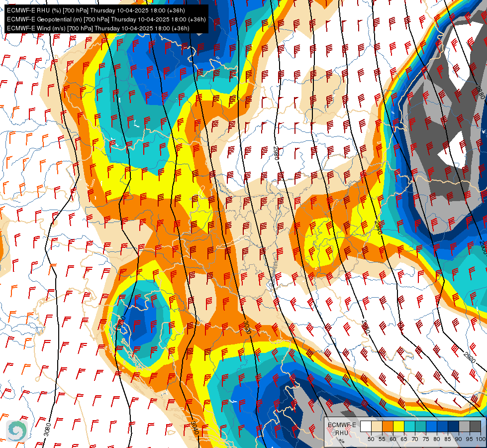Click the 'ECMWF-E RHU (%)' title line
487x448 pixels.
pyautogui.click(x=96, y=10)
